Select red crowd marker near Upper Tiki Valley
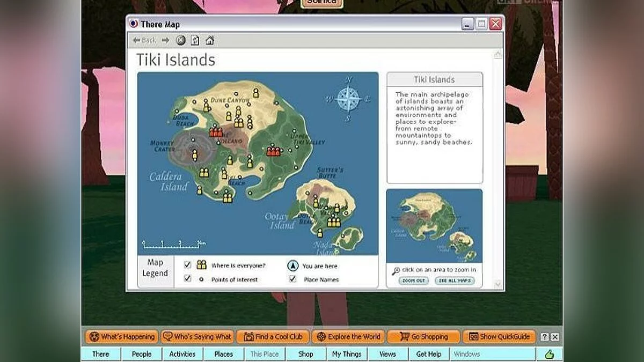The image size is (644, 362). click(x=274, y=151)
